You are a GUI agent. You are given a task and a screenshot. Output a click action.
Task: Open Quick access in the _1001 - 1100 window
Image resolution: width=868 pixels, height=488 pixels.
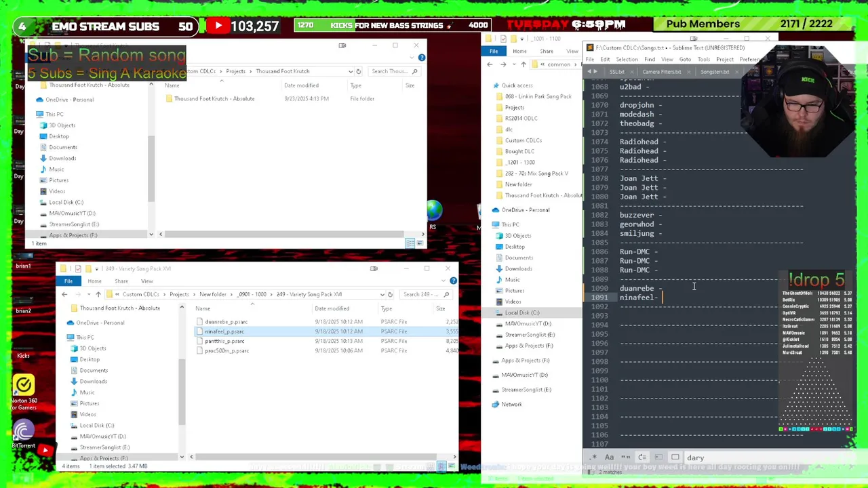coord(517,85)
